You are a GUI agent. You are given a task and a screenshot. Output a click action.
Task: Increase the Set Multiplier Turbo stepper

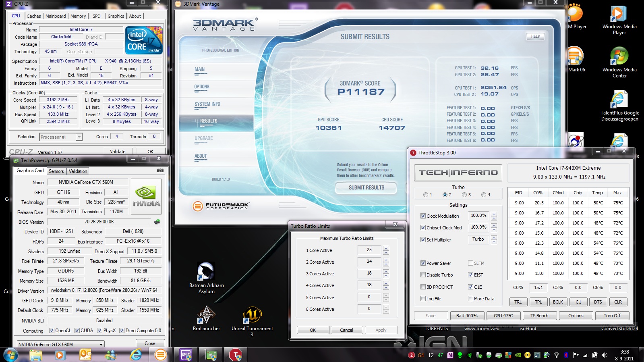(494, 237)
